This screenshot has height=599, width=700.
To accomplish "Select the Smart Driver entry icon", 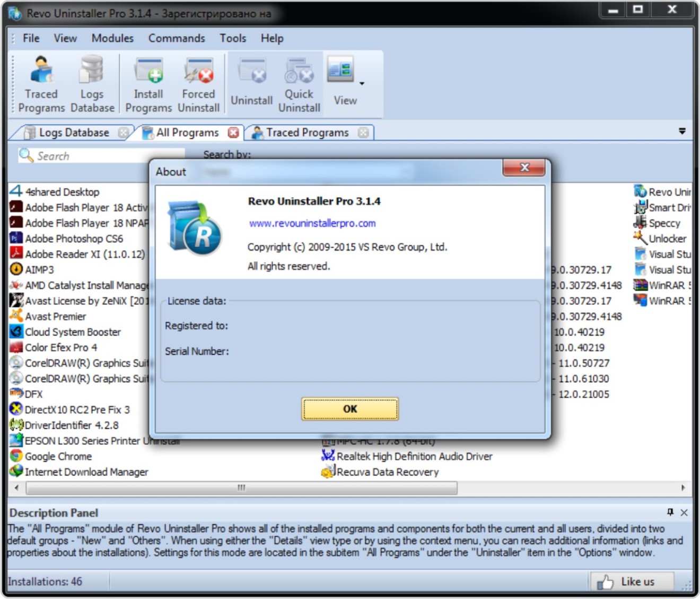I will 641,207.
